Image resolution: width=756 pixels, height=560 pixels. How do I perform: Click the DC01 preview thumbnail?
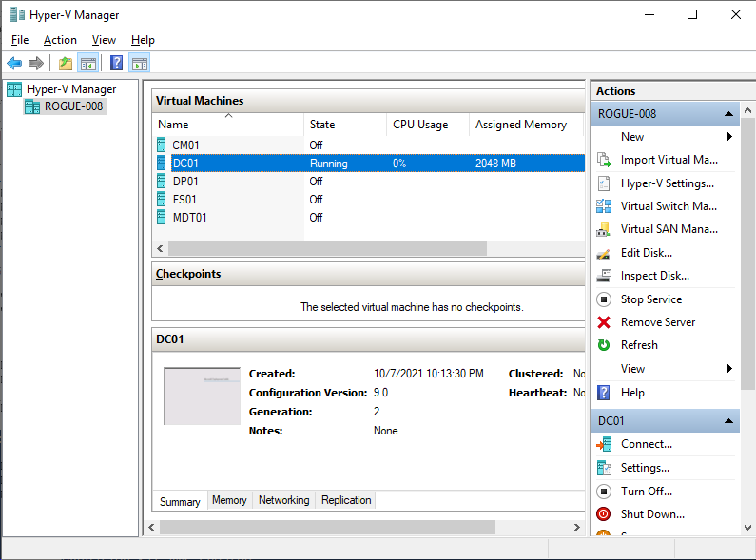[202, 396]
